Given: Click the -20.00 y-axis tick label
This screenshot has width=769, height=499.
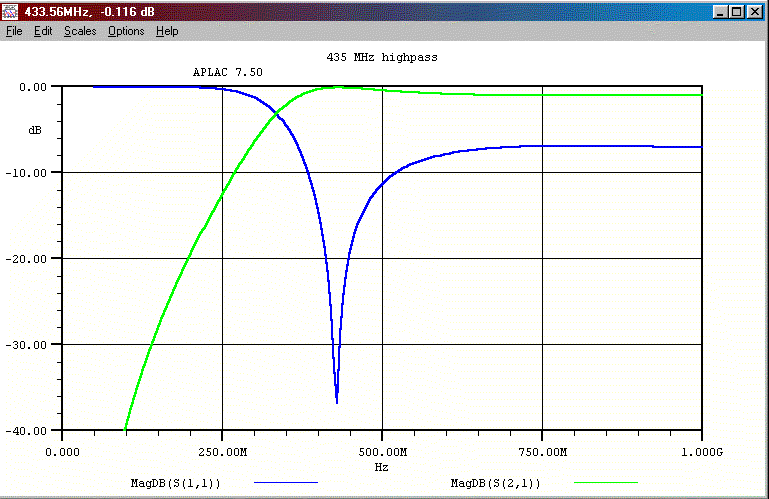Looking at the screenshot, I should tap(26, 259).
